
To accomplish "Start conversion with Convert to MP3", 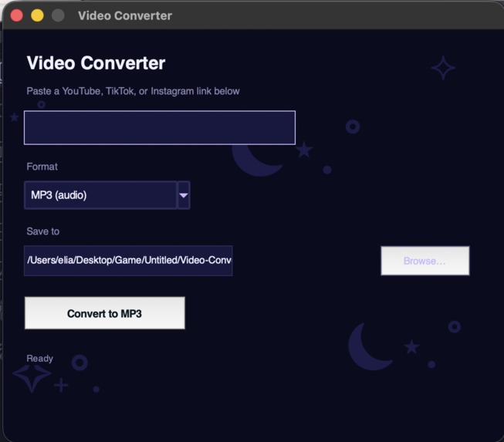I will click(105, 313).
